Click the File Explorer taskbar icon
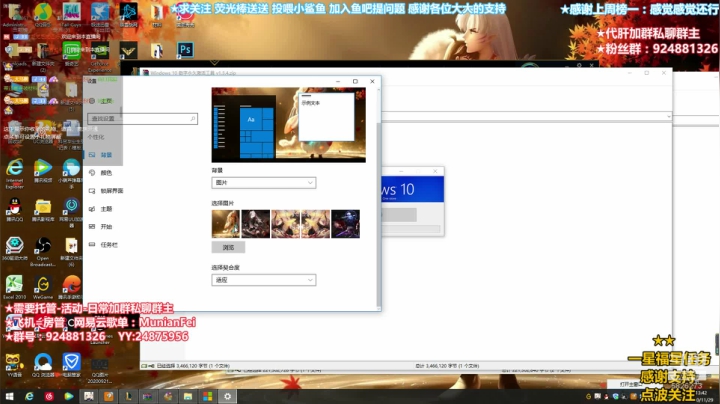Image resolution: width=720 pixels, height=404 pixels. tap(188, 396)
